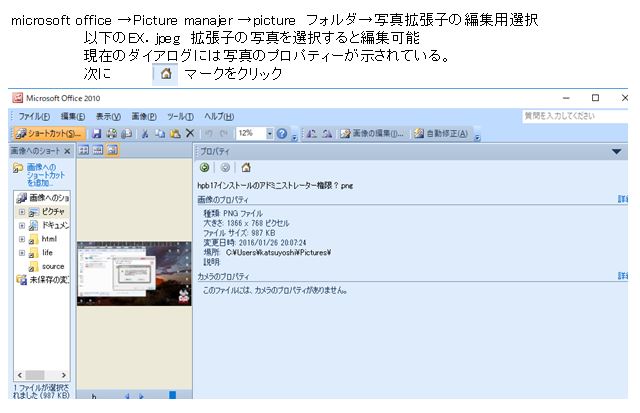640x413 pixels.
Task: Open the ツール(T) menu
Action: point(180,116)
